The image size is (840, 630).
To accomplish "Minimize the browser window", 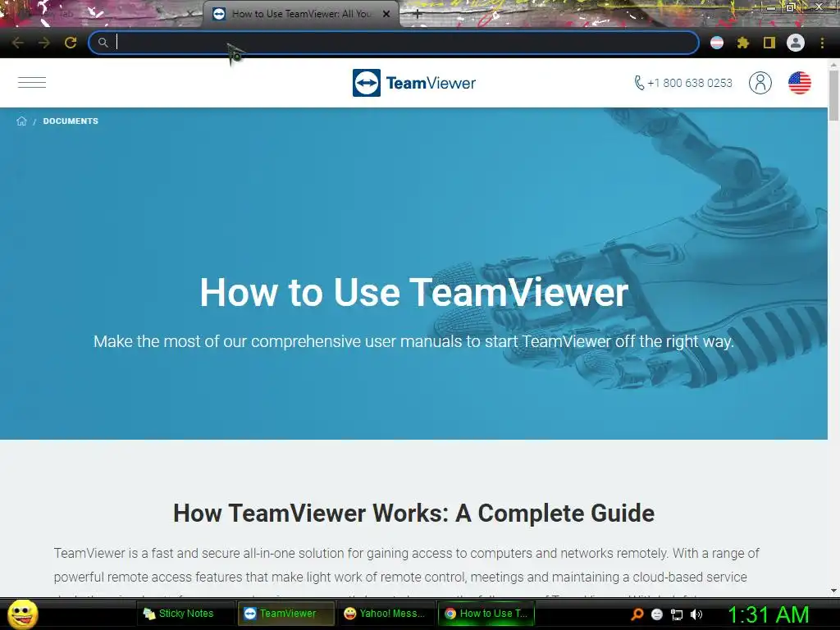I will click(x=770, y=7).
